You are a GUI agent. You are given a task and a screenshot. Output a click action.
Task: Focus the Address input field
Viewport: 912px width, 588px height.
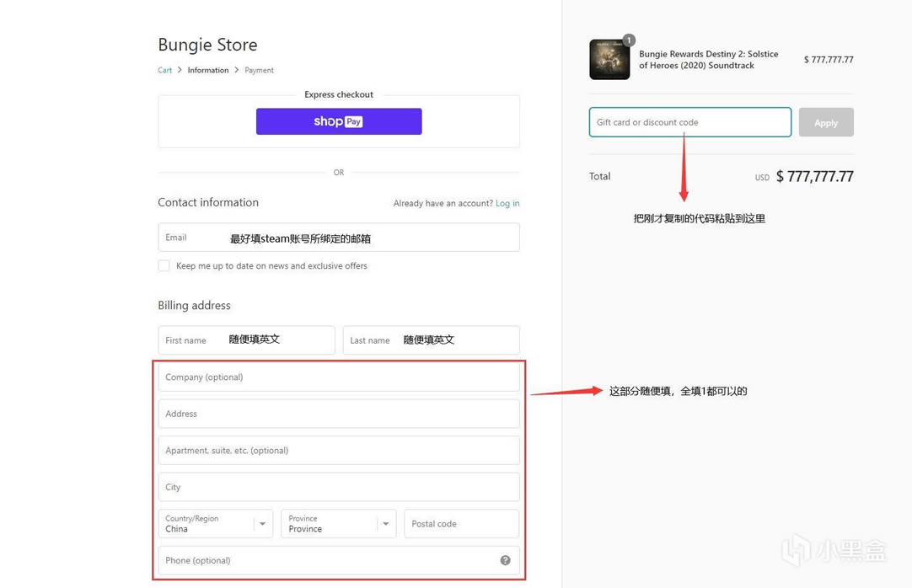[x=338, y=414]
